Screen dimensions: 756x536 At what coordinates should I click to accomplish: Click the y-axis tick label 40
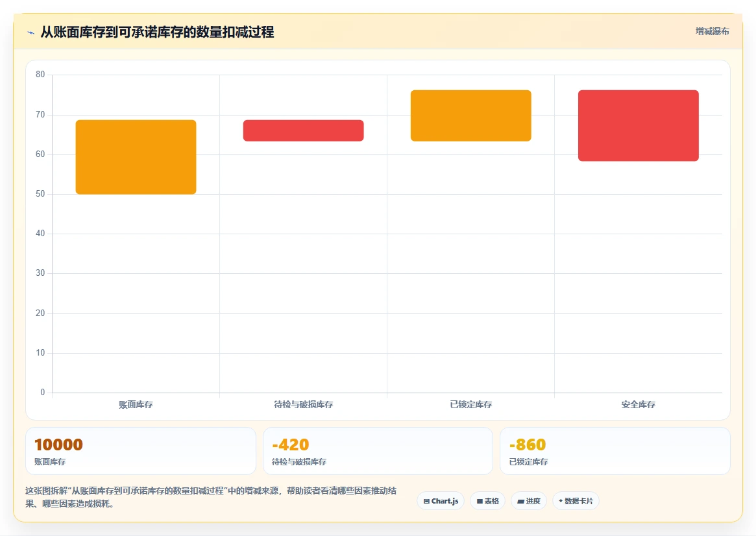(x=40, y=234)
